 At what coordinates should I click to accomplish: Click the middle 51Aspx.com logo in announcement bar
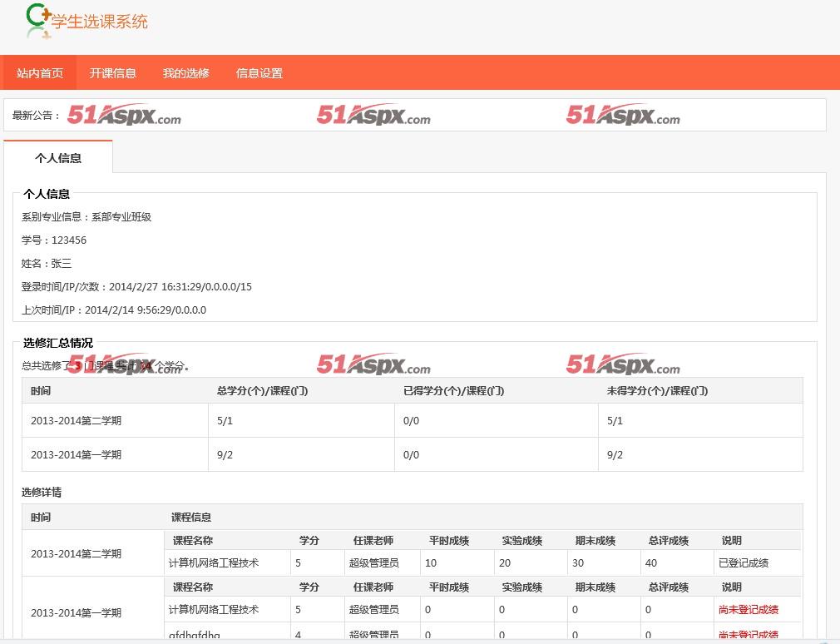pos(373,115)
